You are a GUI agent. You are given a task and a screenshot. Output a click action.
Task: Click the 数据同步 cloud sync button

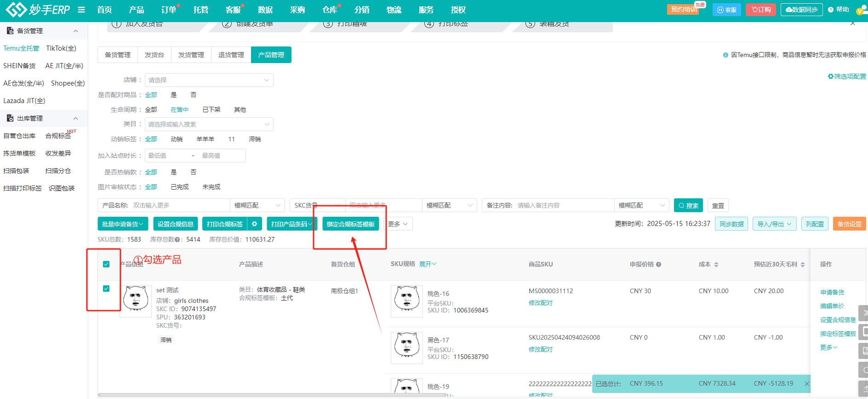pos(801,10)
